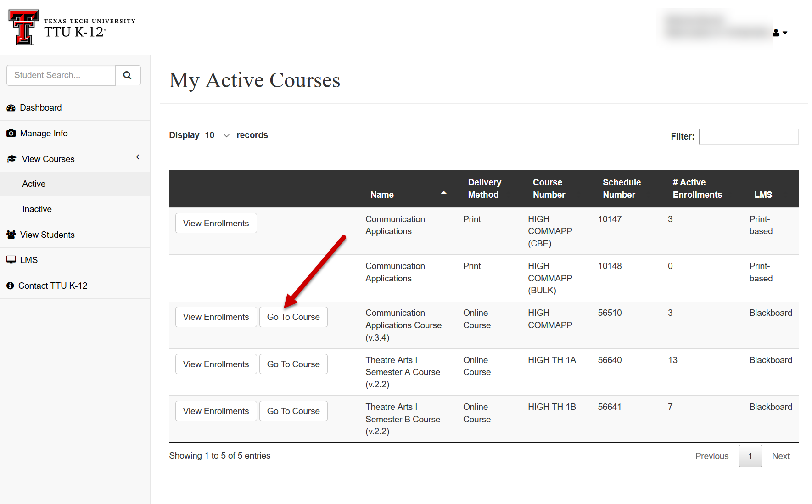This screenshot has width=812, height=504.
Task: Sort by the LMS column header
Action: pos(763,195)
